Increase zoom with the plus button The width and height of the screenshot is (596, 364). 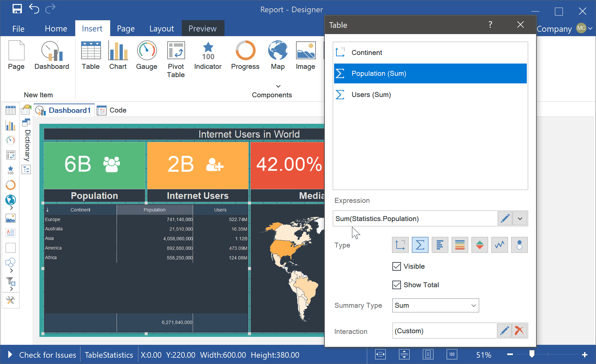tap(585, 354)
